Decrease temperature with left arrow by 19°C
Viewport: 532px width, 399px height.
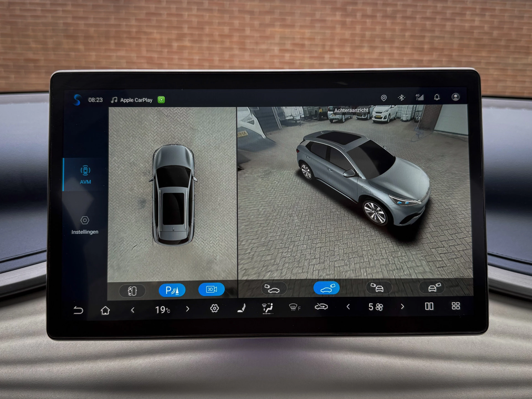[133, 310]
